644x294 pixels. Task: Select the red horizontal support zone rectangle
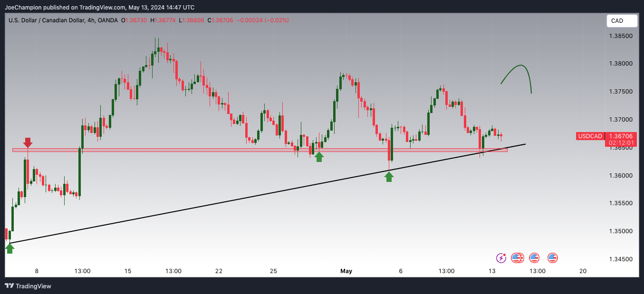(260, 150)
